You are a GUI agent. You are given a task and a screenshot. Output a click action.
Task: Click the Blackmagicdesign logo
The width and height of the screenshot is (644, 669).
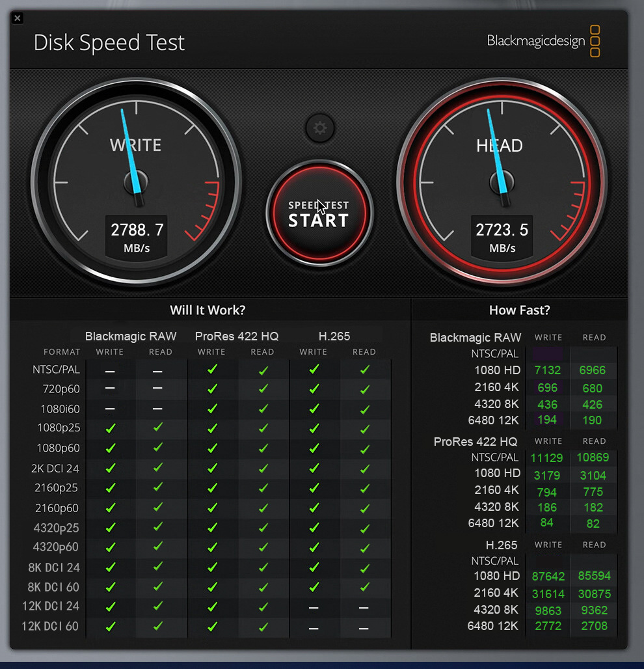click(x=543, y=41)
